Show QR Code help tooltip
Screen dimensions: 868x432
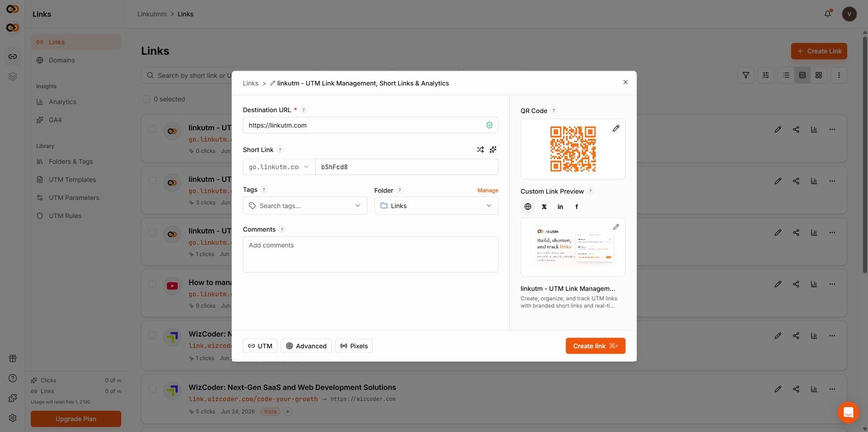coord(554,111)
